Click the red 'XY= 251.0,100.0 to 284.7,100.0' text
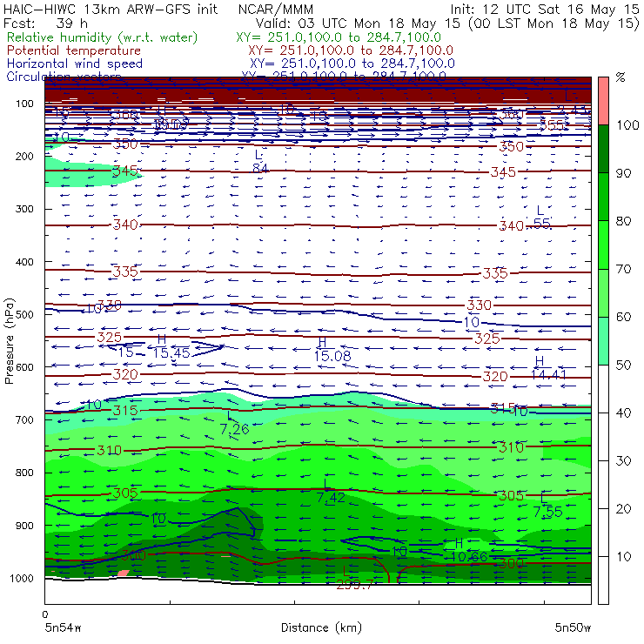Screen dimensions: 644x644 (351, 50)
